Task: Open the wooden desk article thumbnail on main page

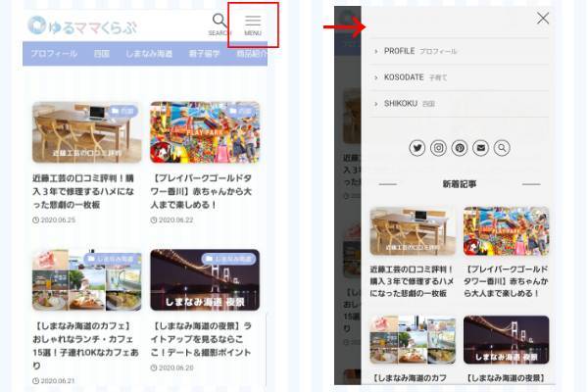Action: click(87, 132)
